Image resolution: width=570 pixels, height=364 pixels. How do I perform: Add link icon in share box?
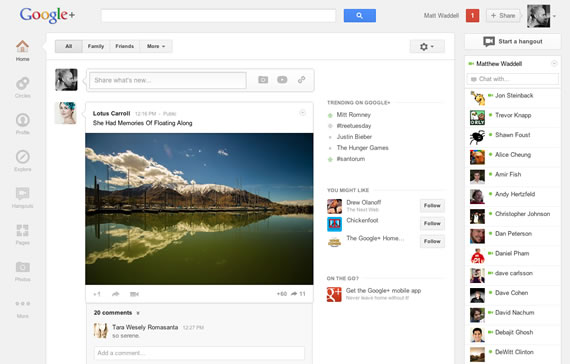pos(301,80)
